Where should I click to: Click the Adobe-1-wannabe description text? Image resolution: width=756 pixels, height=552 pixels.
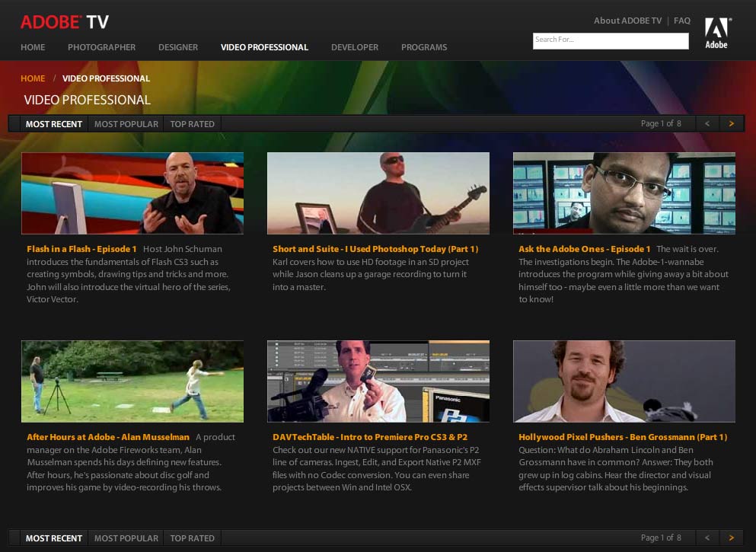point(624,274)
